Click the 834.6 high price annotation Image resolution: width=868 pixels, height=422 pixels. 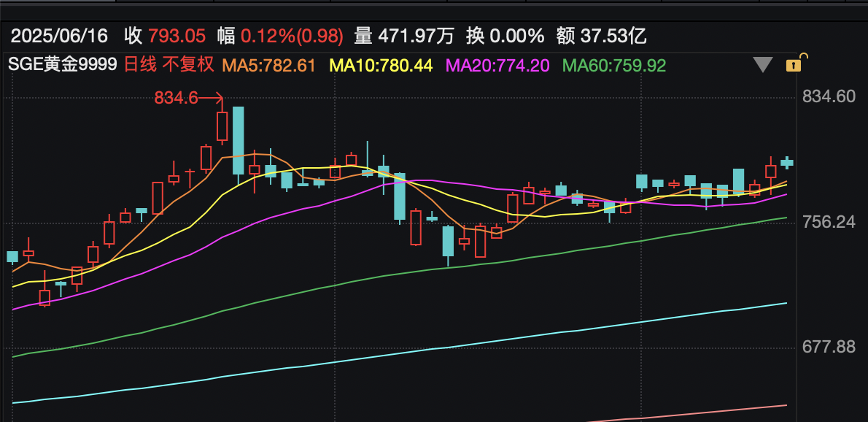176,99
